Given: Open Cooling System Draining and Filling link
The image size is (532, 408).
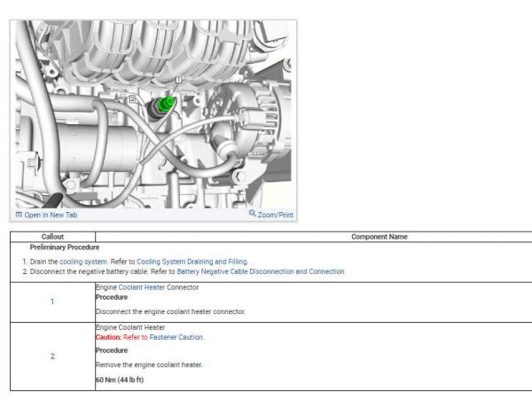Looking at the screenshot, I should (x=192, y=262).
